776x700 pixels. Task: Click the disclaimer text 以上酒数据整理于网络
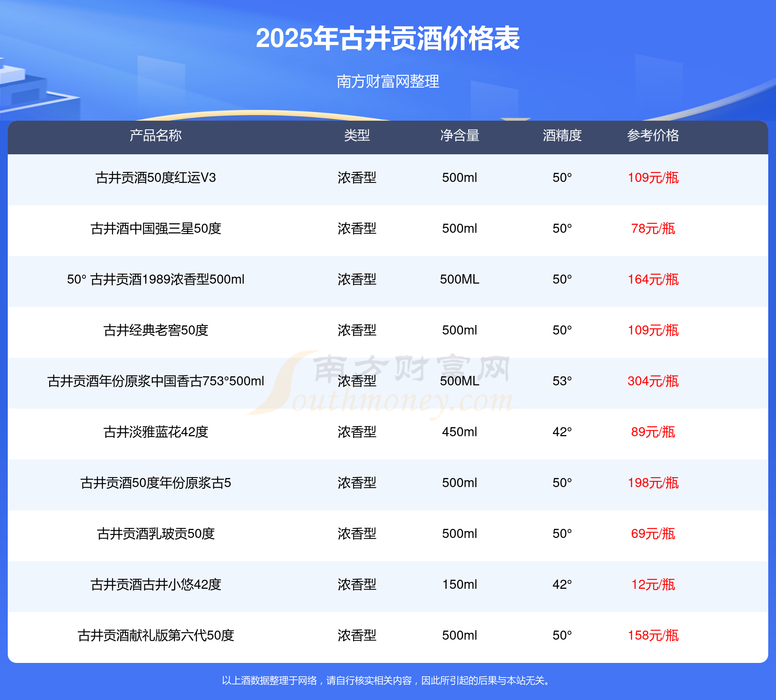pos(269,681)
